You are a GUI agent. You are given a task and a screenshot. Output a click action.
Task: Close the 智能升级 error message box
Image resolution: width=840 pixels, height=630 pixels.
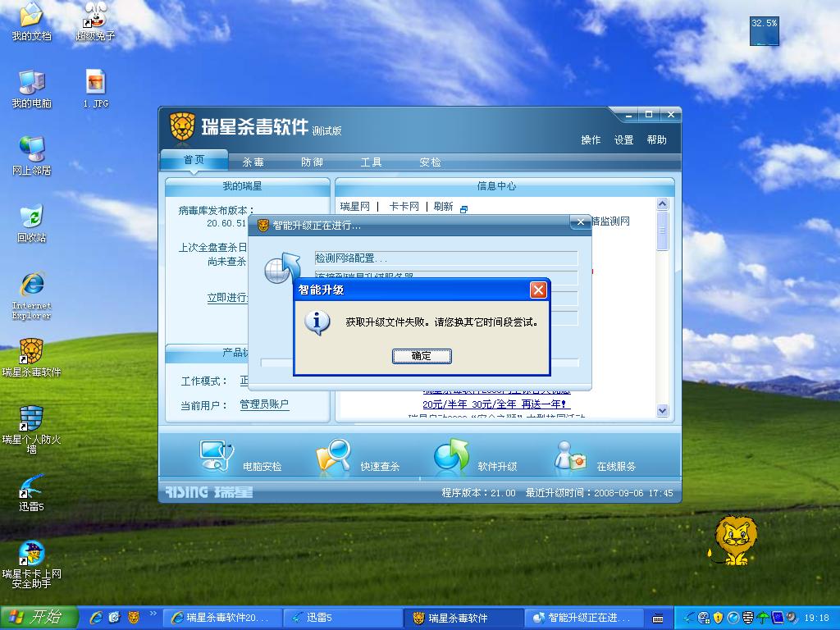(x=538, y=290)
